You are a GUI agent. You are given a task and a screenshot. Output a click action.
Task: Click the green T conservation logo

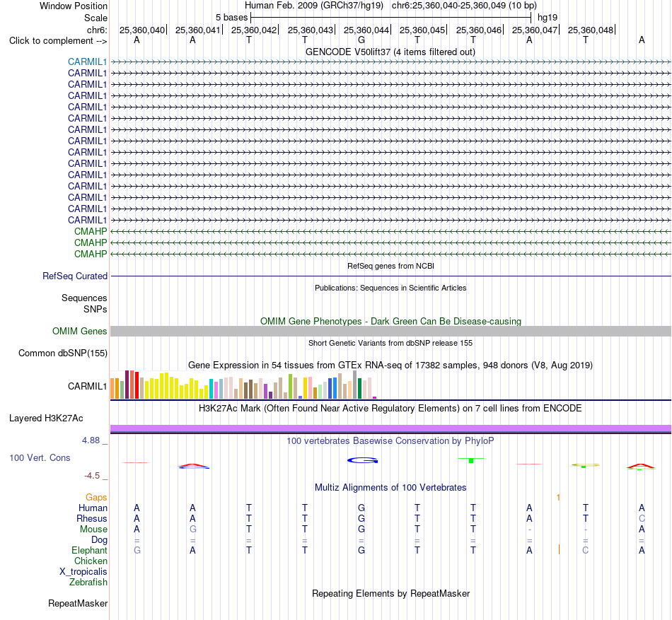(x=471, y=460)
